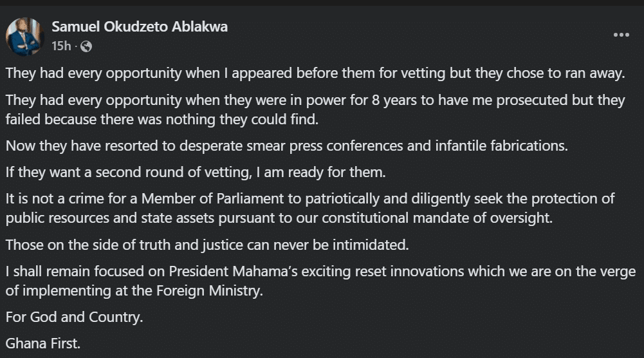Image resolution: width=644 pixels, height=358 pixels.
Task: Open the 15h post timestamp link
Action: click(61, 46)
